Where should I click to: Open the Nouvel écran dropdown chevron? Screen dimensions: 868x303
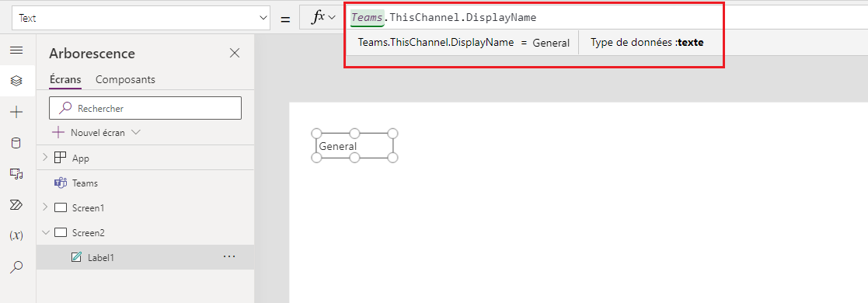[x=137, y=133]
